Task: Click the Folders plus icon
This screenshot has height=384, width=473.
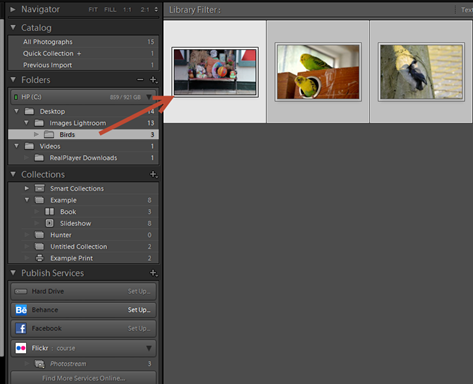Action: [x=153, y=80]
